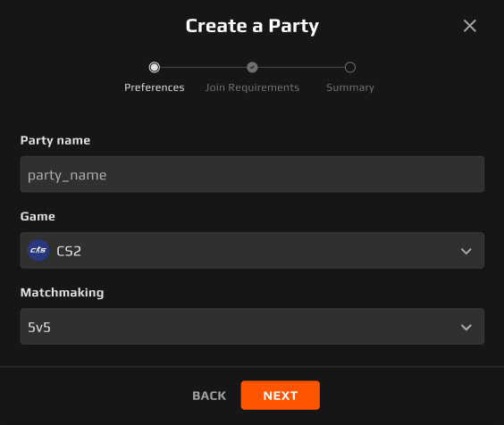Image resolution: width=504 pixels, height=425 pixels.
Task: Close the Create a Party dialog
Action: click(x=470, y=26)
